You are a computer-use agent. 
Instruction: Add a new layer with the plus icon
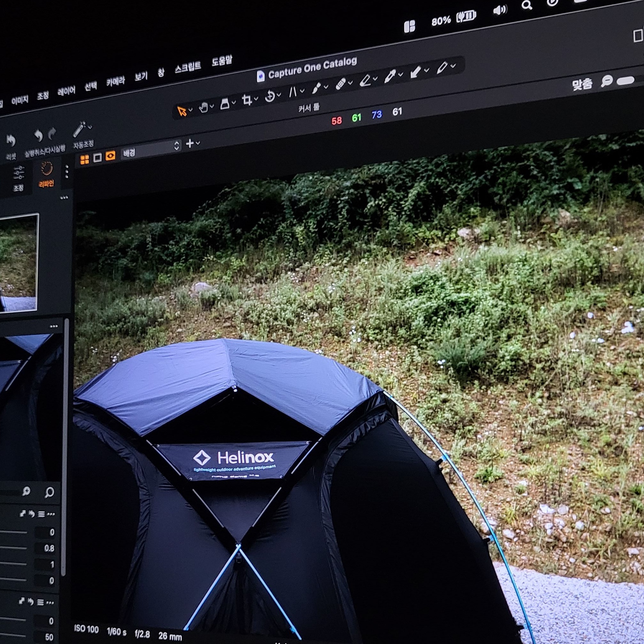[189, 143]
